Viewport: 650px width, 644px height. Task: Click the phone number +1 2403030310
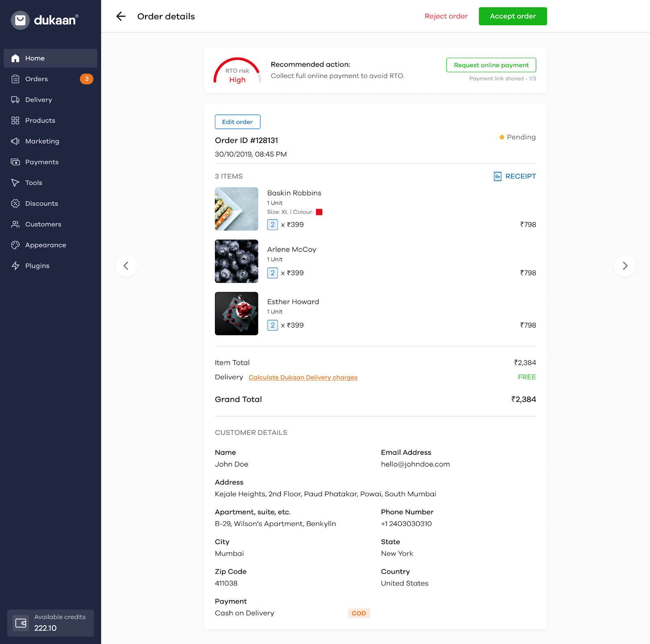coord(406,524)
